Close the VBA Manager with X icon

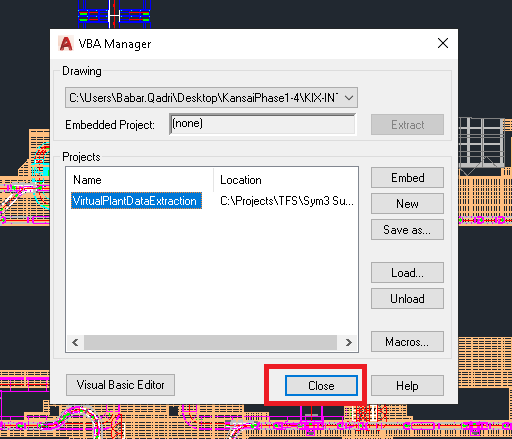[x=443, y=43]
